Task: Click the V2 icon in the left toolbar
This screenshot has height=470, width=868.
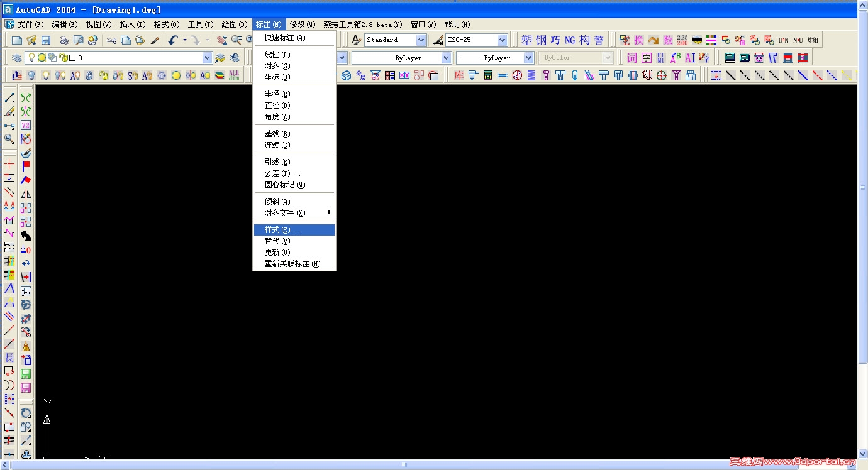Action: pos(26,125)
